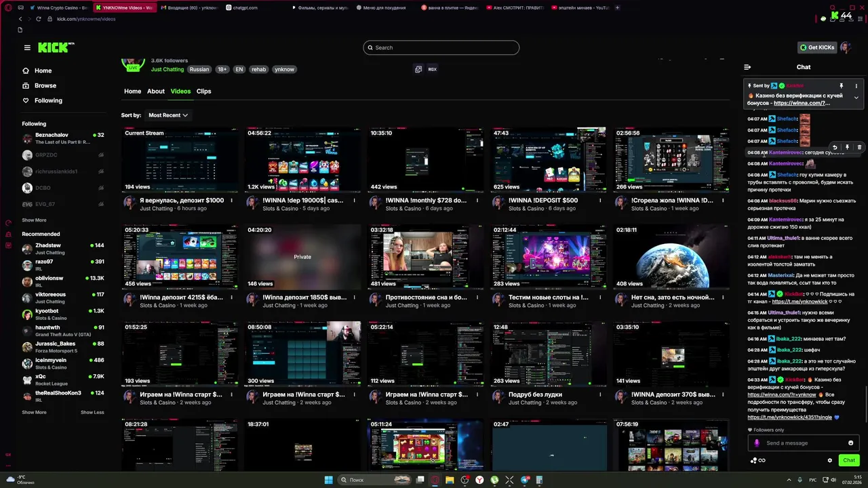Pin the hovered Kantemirovec chat message
This screenshot has height=488, width=868.
[847, 147]
